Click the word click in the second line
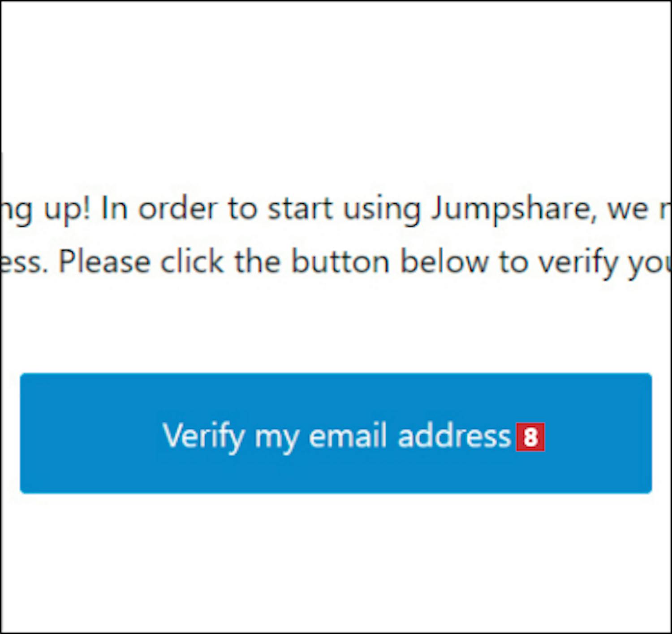This screenshot has width=672, height=634. click(192, 261)
